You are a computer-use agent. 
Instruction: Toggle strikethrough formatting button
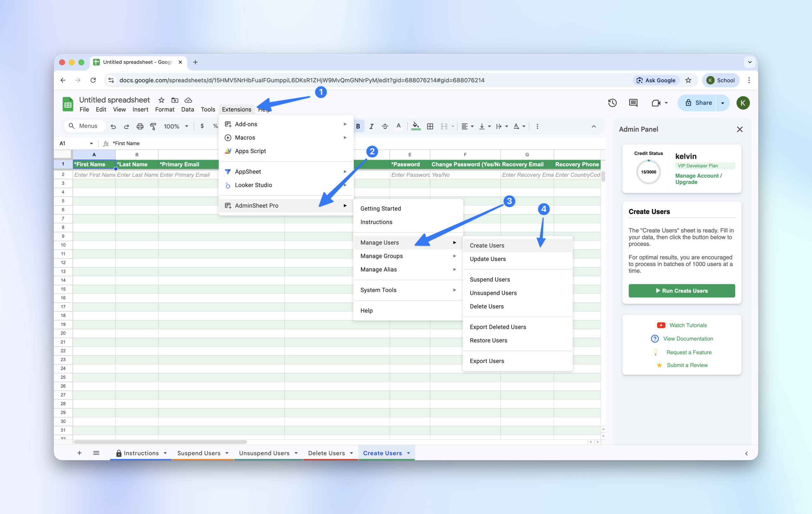click(x=385, y=126)
